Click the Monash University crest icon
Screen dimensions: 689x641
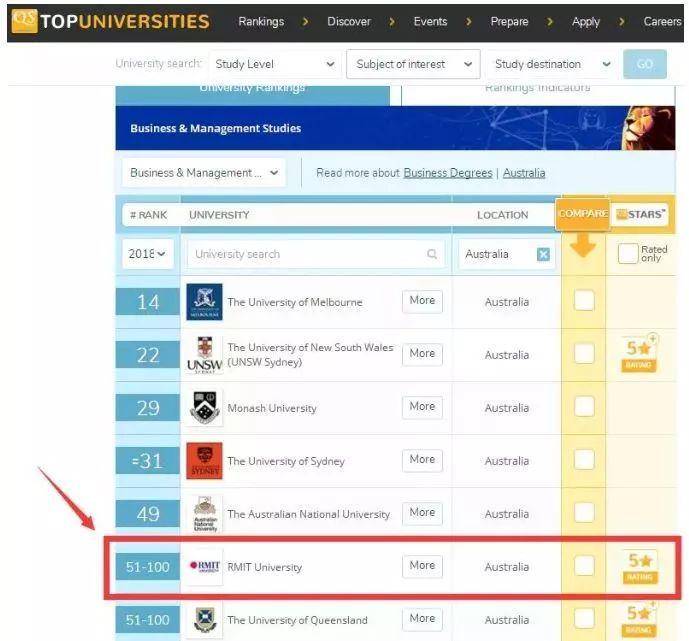pos(204,408)
